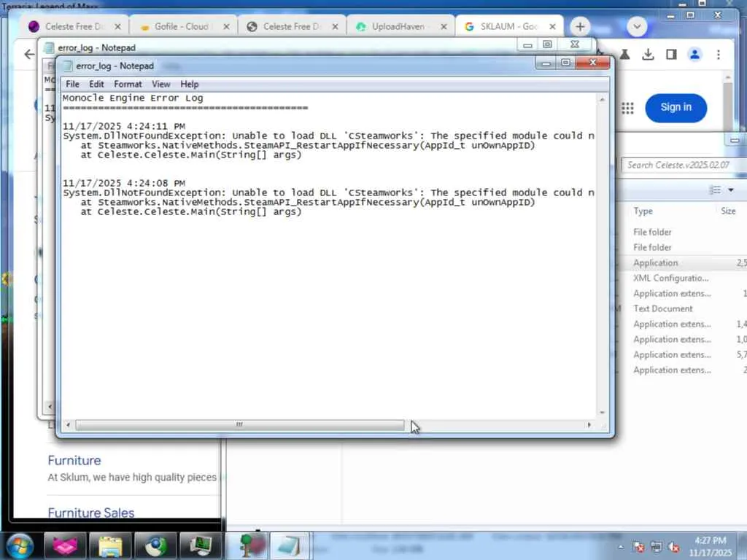747x560 pixels.
Task: Click Notepad horizontal scroll right arrow
Action: [589, 425]
